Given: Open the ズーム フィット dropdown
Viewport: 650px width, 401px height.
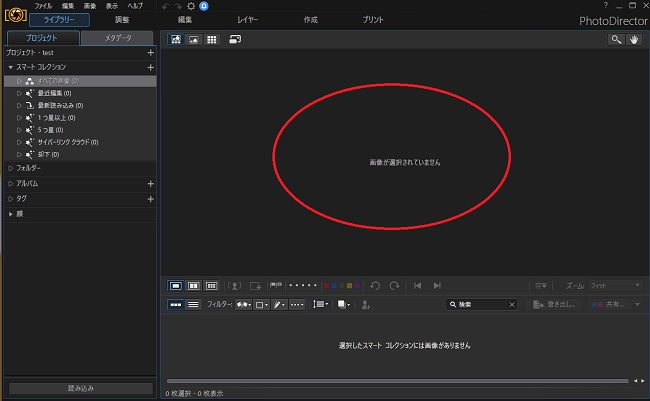Looking at the screenshot, I should (611, 285).
